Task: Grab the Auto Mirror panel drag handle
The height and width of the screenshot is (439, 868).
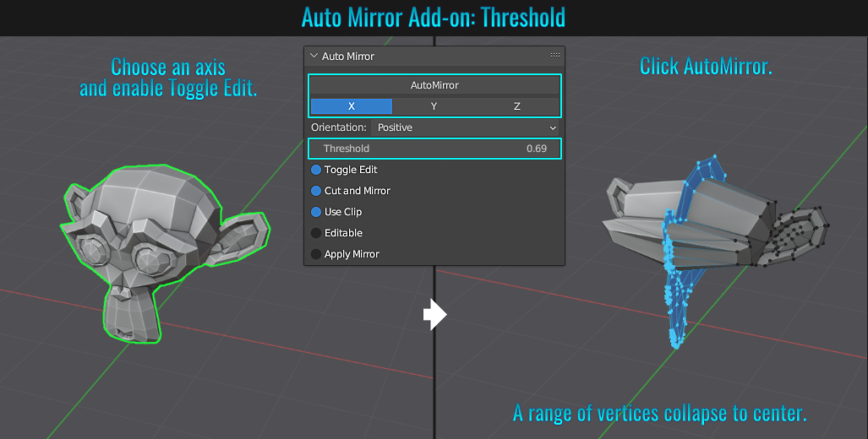Action: click(x=554, y=55)
